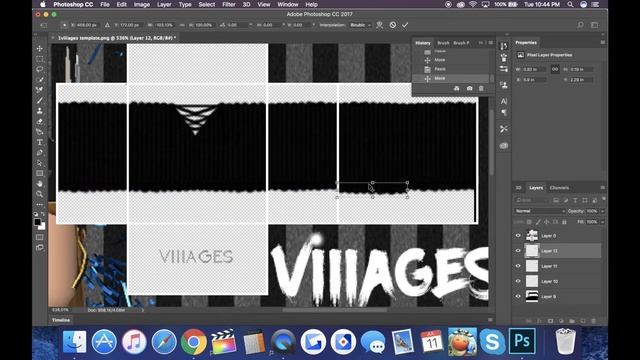
Task: Open the Properties panel flyout menu
Action: (x=602, y=42)
